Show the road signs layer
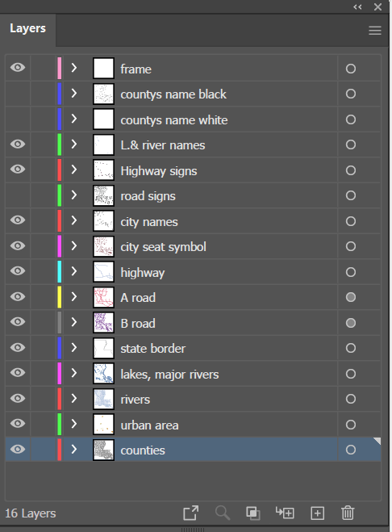The image size is (392, 532). pyautogui.click(x=18, y=195)
